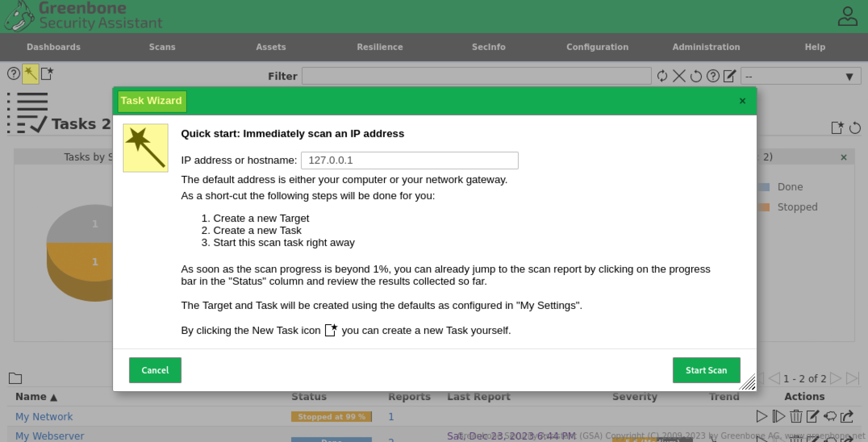868x442 pixels.
Task: Go to next page of tasks
Action: 835,378
